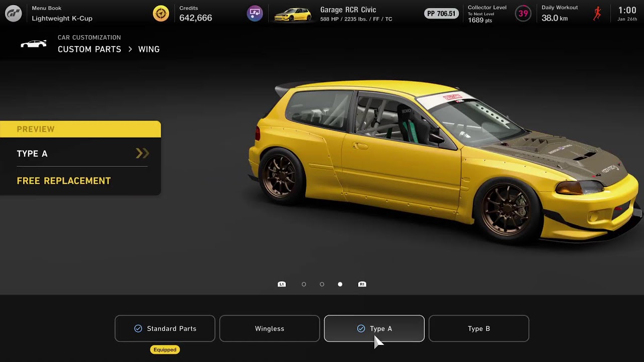The image size is (644, 362).
Task: Click the GT logo icon
Action: click(x=14, y=14)
